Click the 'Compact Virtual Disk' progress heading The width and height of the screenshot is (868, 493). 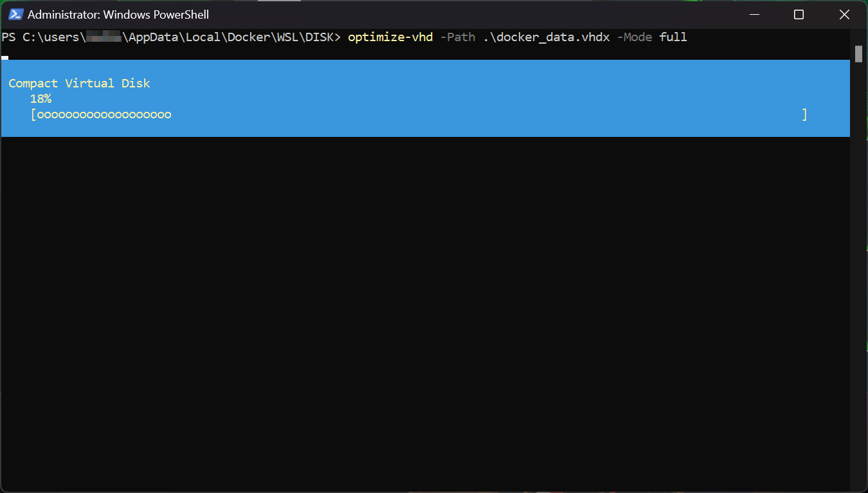point(79,84)
